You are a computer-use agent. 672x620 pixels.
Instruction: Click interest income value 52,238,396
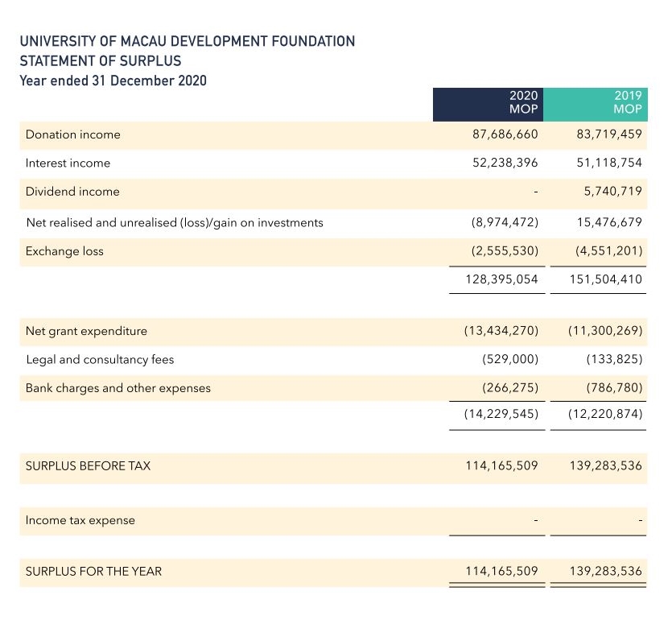coord(505,163)
